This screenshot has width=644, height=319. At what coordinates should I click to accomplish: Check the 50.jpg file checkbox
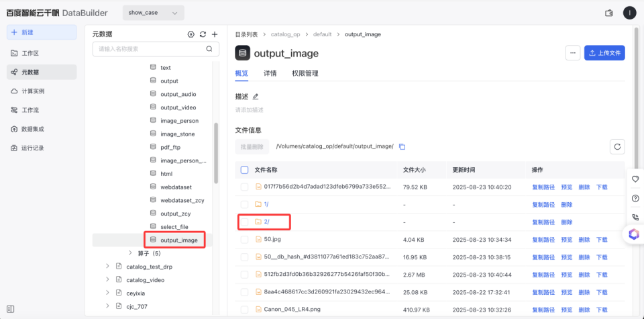(x=244, y=239)
